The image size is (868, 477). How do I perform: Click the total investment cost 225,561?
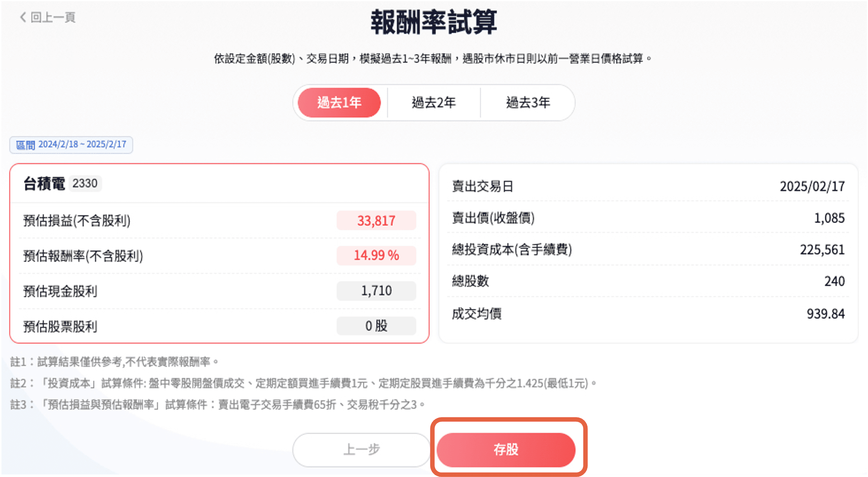(x=822, y=250)
